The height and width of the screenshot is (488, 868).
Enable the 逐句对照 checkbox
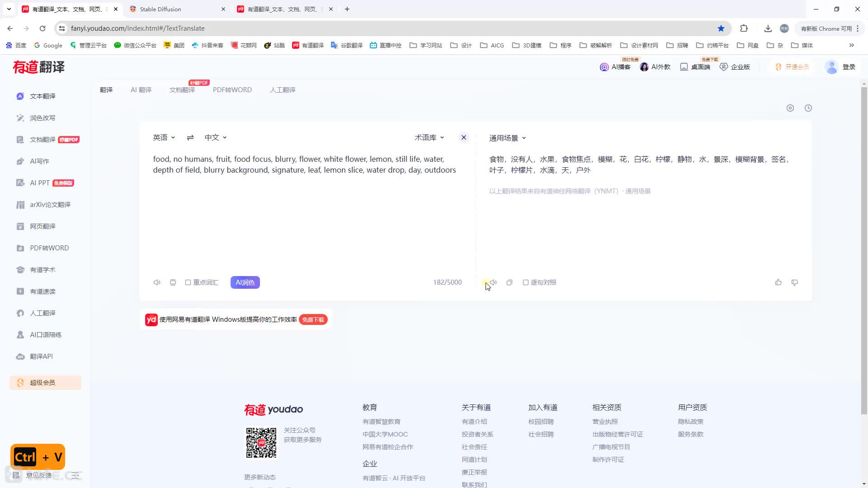point(526,282)
